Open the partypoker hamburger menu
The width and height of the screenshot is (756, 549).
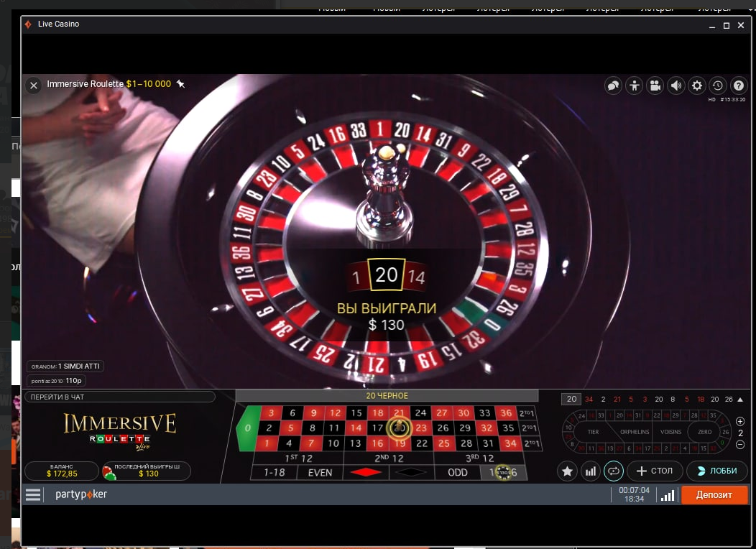coord(33,494)
